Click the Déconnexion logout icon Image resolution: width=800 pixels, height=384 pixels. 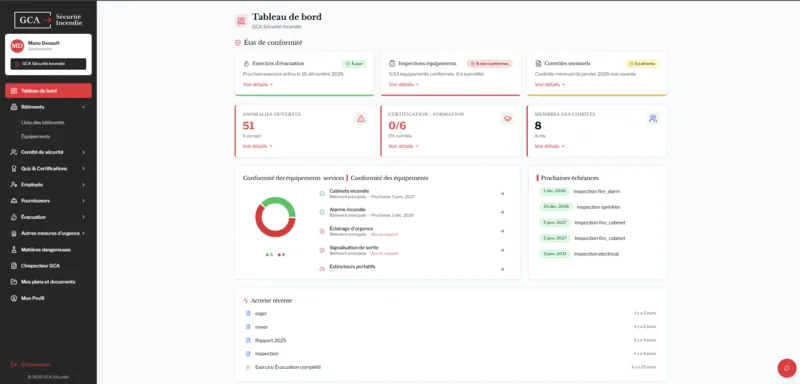(x=14, y=365)
